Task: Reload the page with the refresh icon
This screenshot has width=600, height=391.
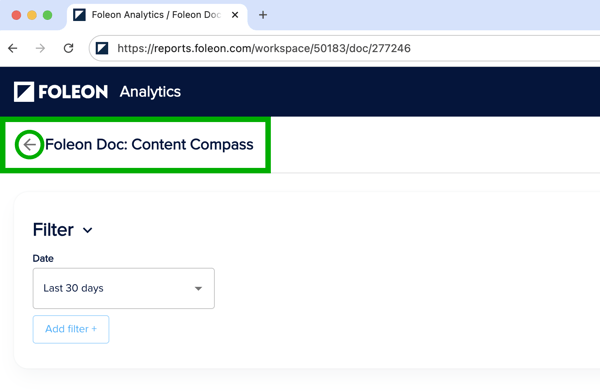Action: 68,48
